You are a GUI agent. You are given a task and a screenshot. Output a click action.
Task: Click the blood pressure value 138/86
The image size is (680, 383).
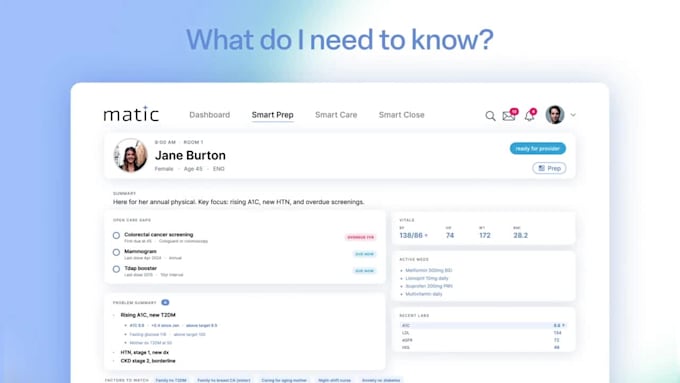click(412, 235)
